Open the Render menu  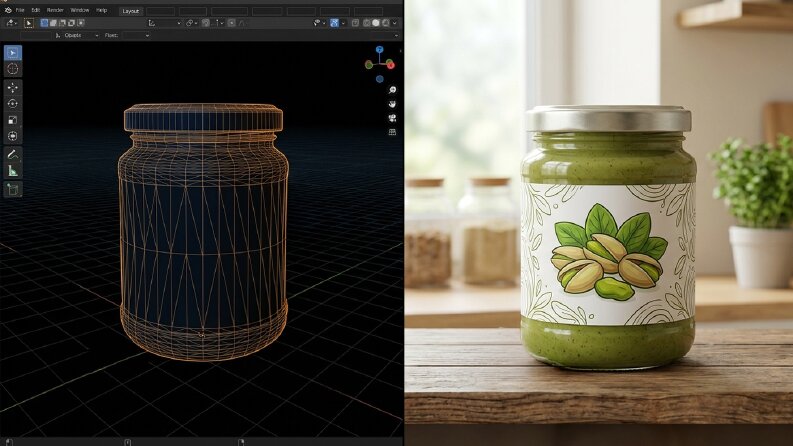pos(55,10)
